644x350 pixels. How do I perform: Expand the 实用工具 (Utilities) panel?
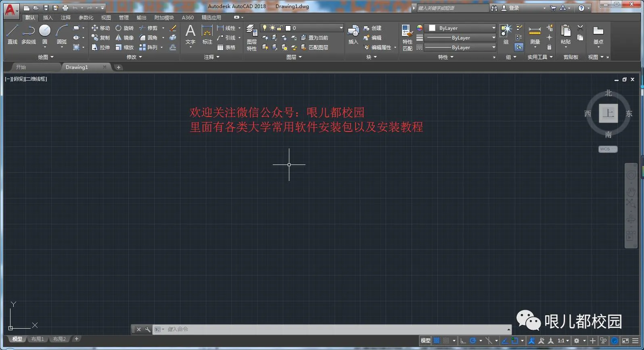tap(540, 57)
